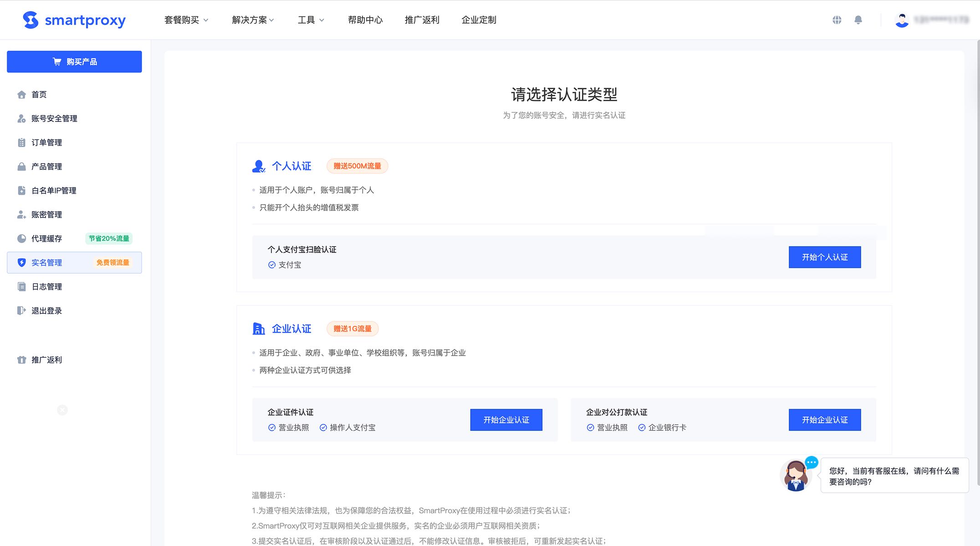This screenshot has width=980, height=546.
Task: Select 账号安全管理 in the sidebar
Action: [54, 118]
